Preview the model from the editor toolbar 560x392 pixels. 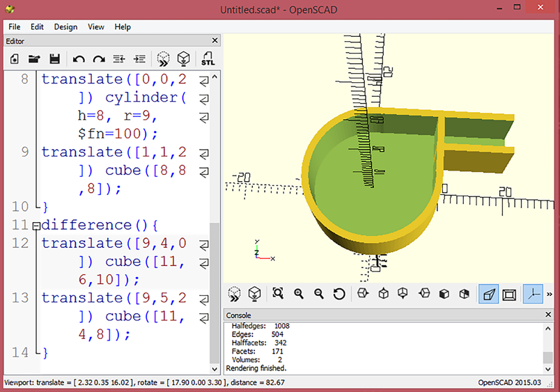point(163,59)
